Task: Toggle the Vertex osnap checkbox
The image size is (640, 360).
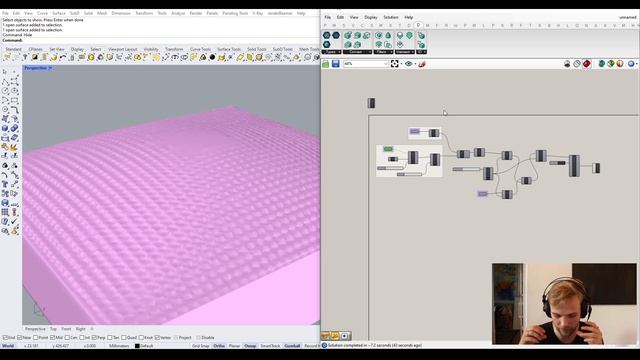Action: click(158, 338)
